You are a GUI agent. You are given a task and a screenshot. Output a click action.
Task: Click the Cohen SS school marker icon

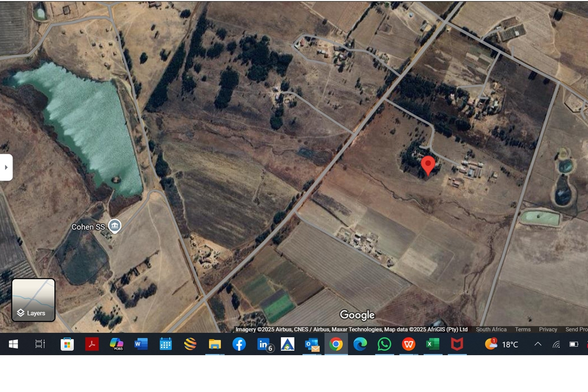115,226
